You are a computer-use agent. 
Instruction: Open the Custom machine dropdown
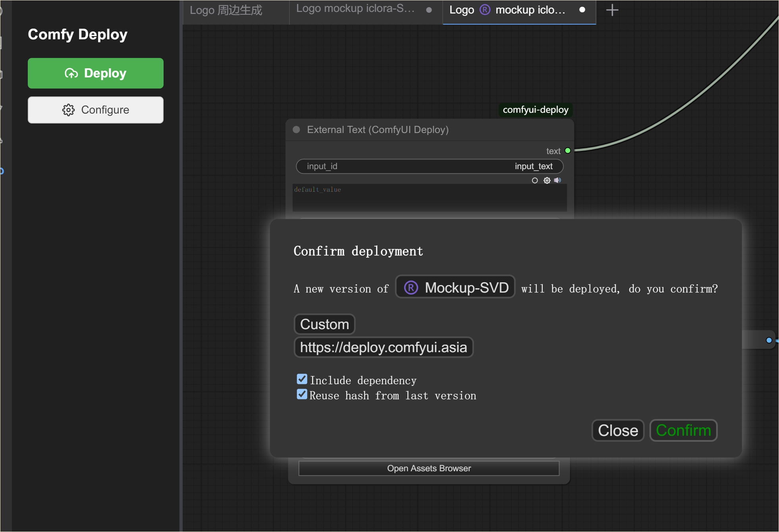click(x=324, y=324)
